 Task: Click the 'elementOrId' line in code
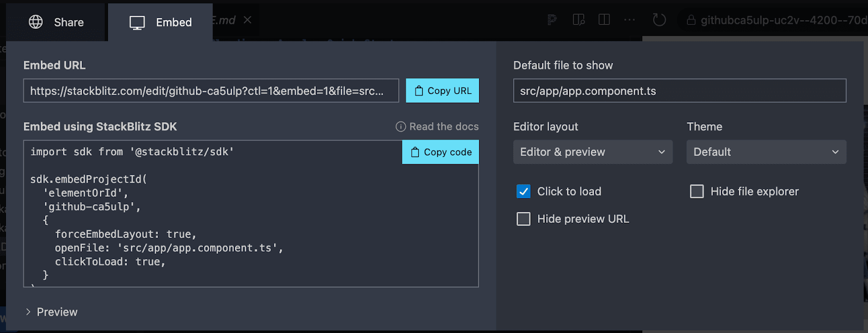point(86,193)
